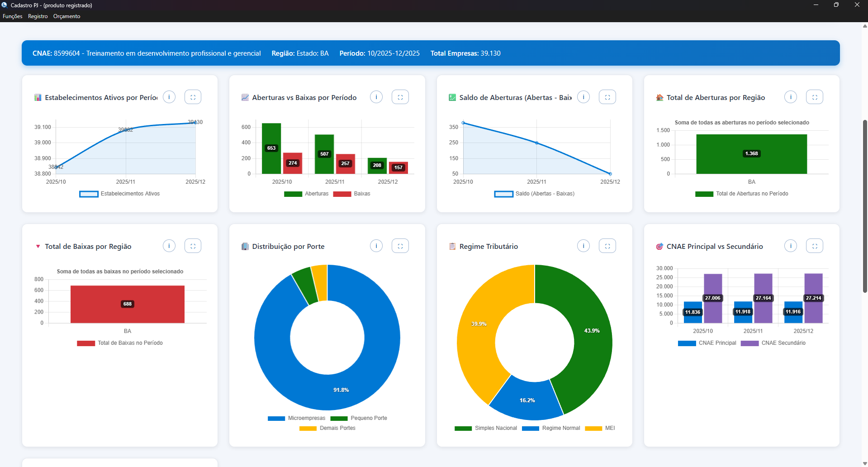
Task: Show info for Total de Baixas por Região
Action: 169,246
